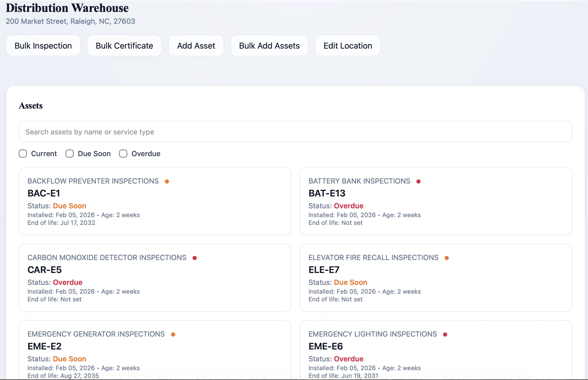The width and height of the screenshot is (588, 380).
Task: Open the EME-E6 emergency lighting asset
Action: point(326,346)
